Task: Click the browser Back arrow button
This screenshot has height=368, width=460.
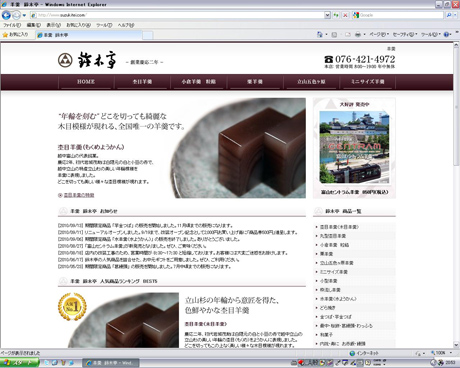Action: pyautogui.click(x=6, y=15)
